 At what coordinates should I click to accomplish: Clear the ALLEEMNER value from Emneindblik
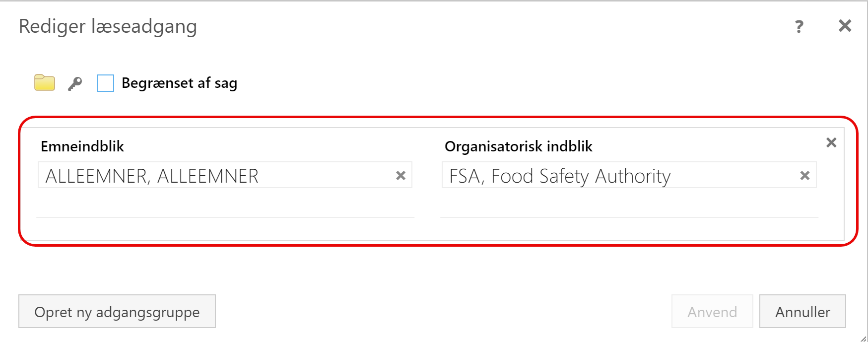(x=401, y=175)
